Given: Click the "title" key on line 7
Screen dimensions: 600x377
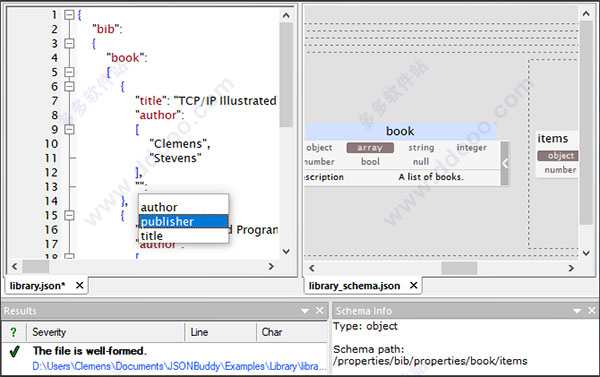Looking at the screenshot, I should (152, 101).
